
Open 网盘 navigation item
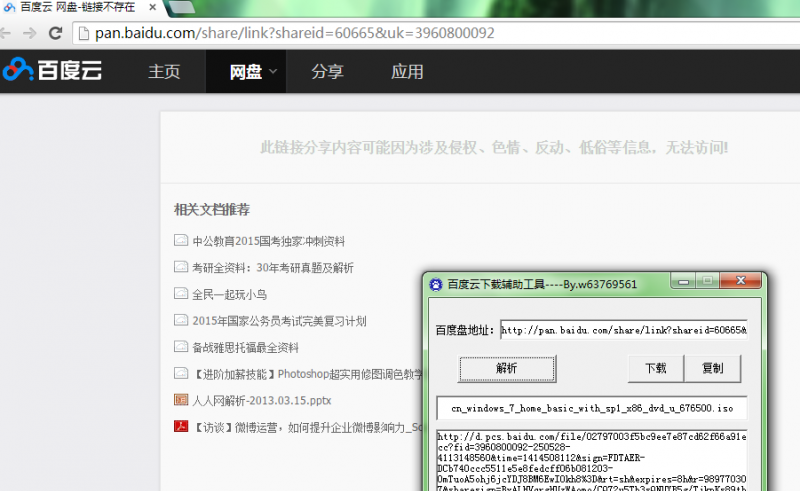(x=246, y=71)
